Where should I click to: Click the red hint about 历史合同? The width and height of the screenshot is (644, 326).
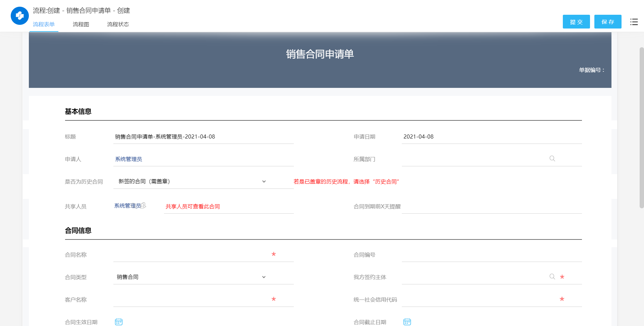coord(346,181)
